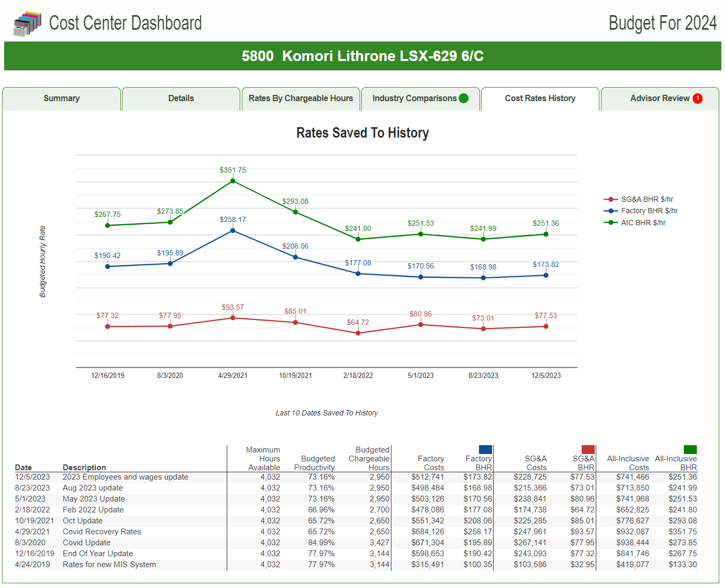
Task: Click the green indicator on Industry Comparisons tab
Action: click(x=463, y=98)
